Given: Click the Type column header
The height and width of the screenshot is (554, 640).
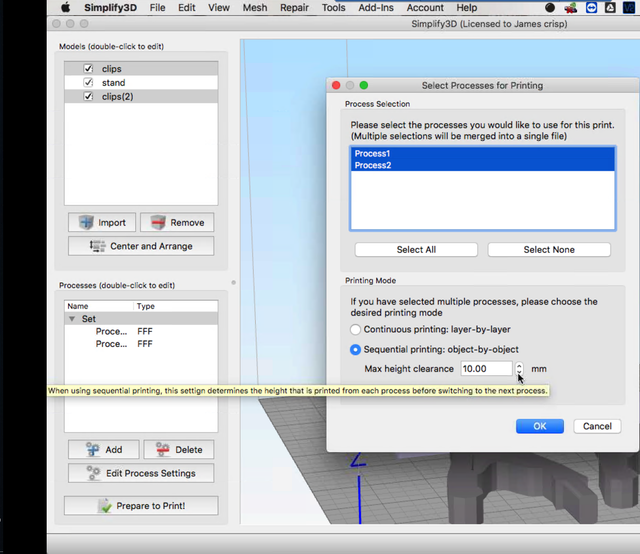Looking at the screenshot, I should tap(176, 306).
